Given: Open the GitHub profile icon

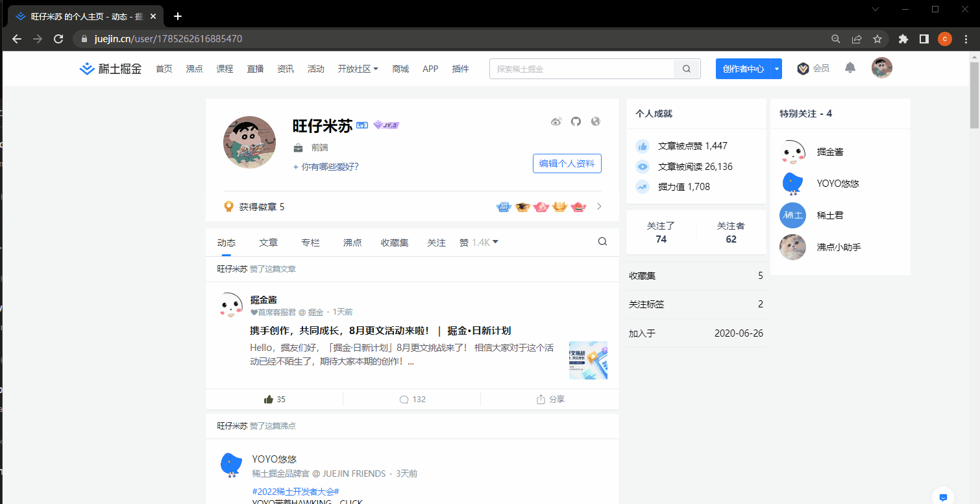Looking at the screenshot, I should click(x=576, y=121).
